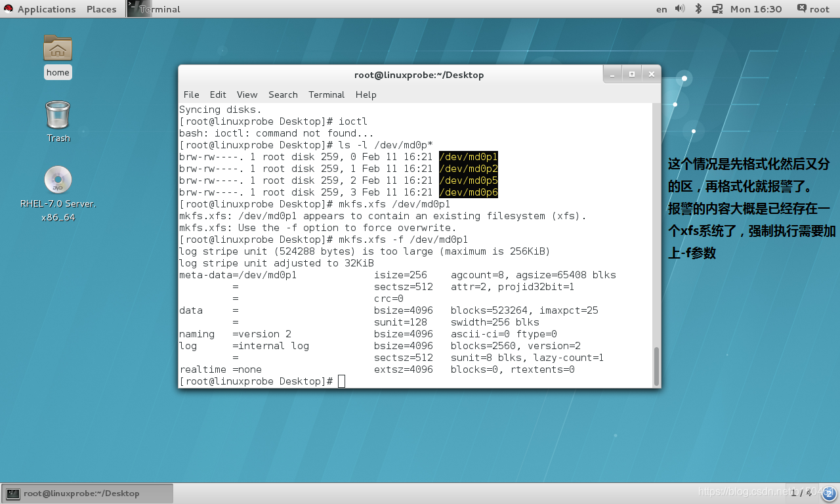Open the home folder desktop icon
Viewport: 840px width, 504px height.
click(58, 49)
